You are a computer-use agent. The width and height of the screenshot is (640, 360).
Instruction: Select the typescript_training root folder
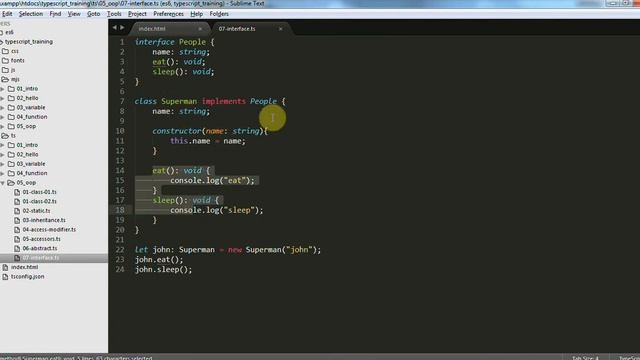coord(29,42)
